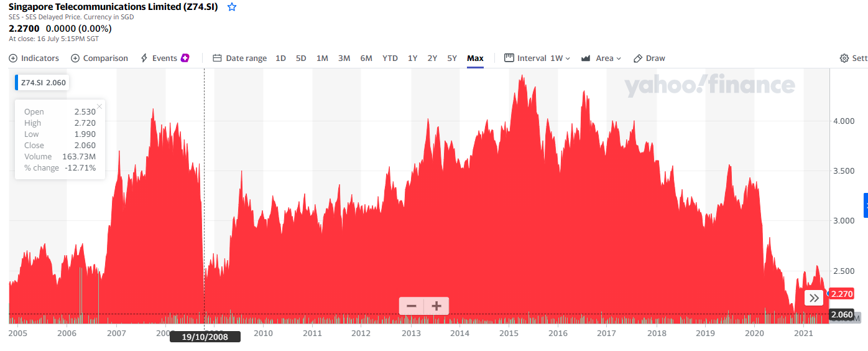Click the Interval candlestick icon

tap(509, 58)
